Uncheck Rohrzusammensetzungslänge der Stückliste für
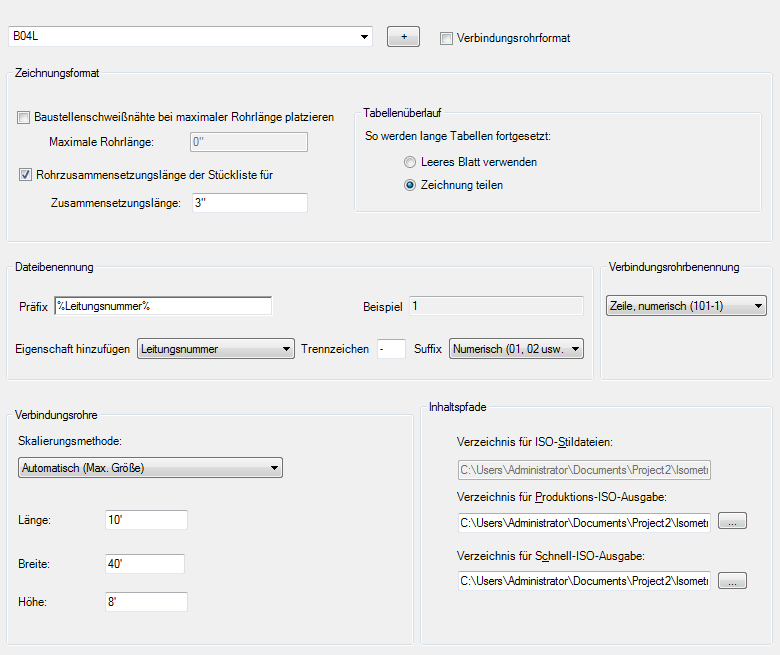 [24, 175]
